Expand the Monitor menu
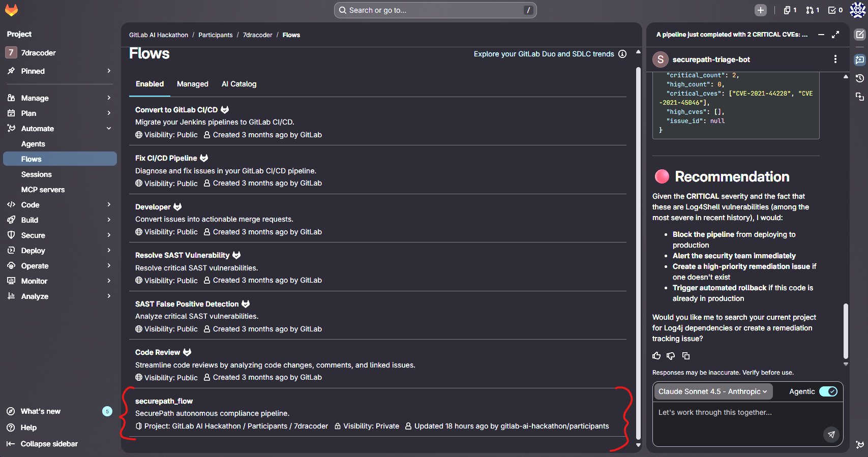The image size is (868, 457). coord(59,281)
